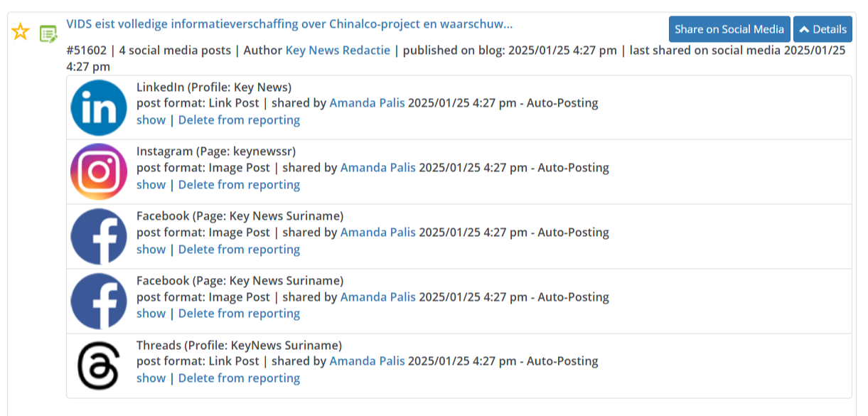Collapse the post using the Details button

click(x=822, y=29)
